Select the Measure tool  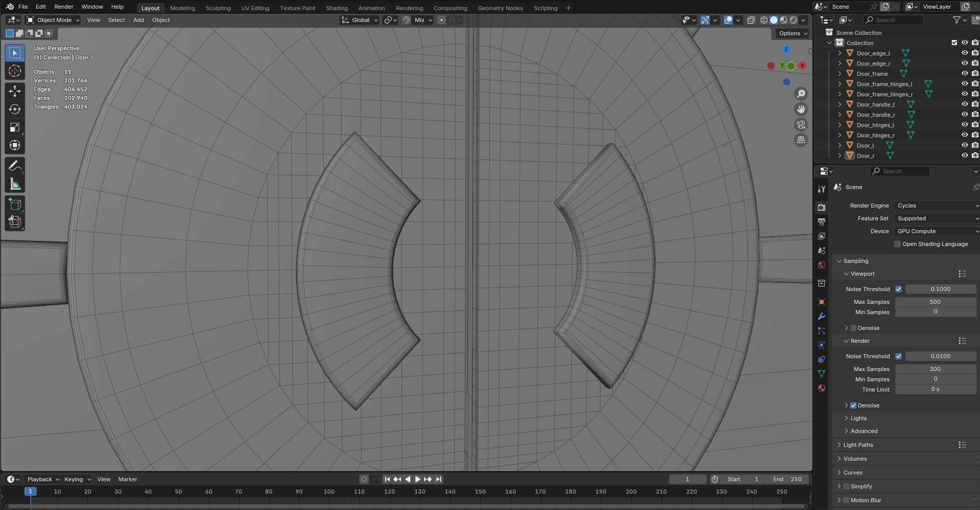[14, 184]
